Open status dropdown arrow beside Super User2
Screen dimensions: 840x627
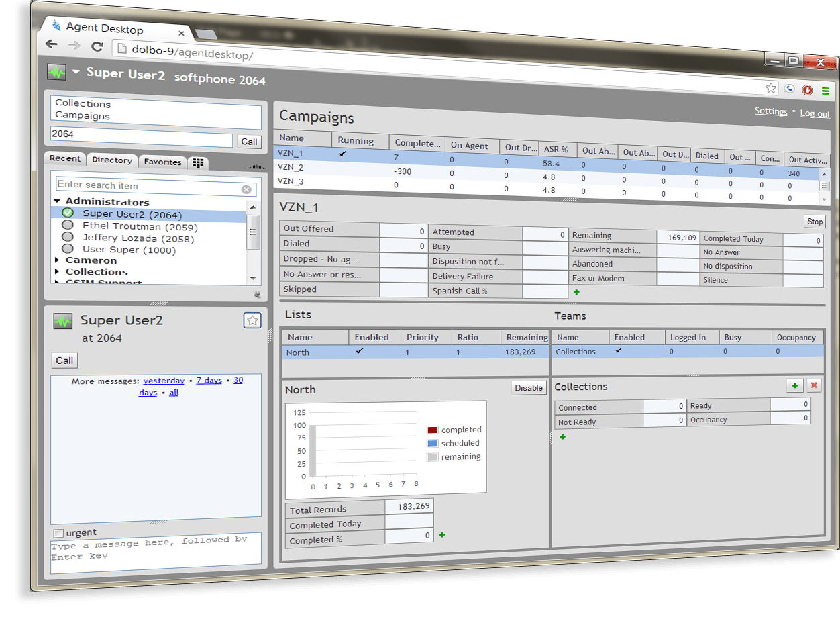[76, 72]
